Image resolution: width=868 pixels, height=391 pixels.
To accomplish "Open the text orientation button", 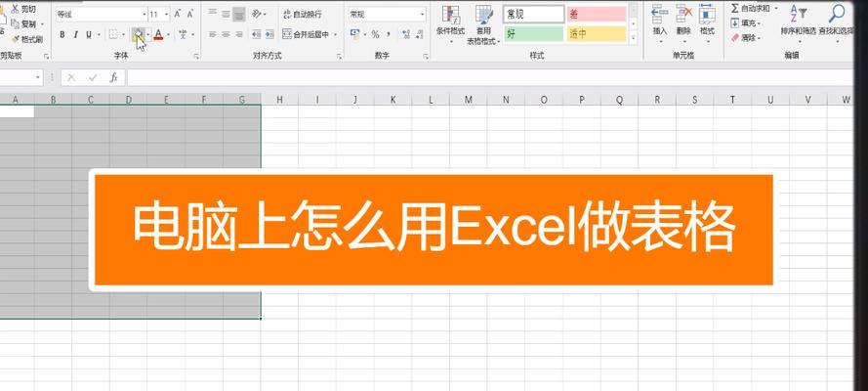I will tap(257, 14).
